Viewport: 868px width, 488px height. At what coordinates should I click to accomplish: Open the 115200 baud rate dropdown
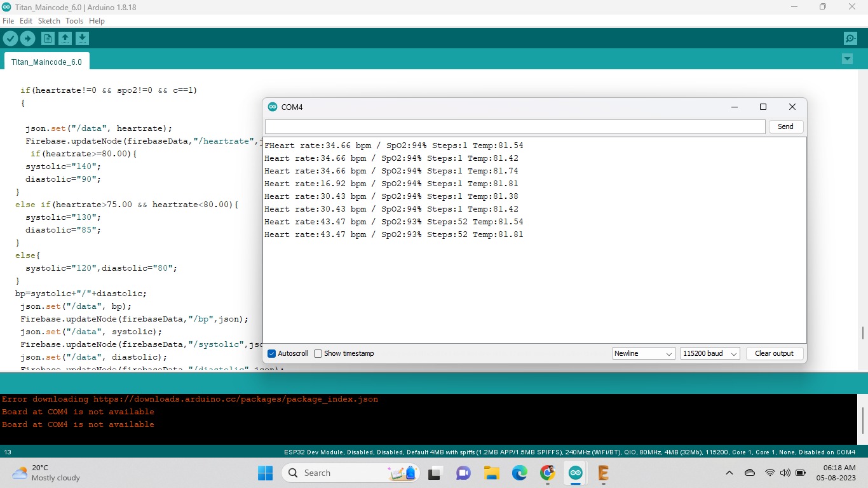tap(710, 353)
